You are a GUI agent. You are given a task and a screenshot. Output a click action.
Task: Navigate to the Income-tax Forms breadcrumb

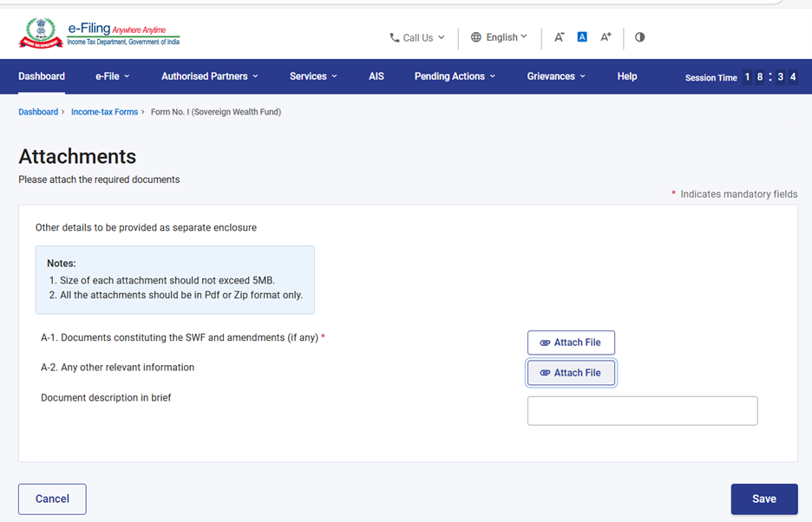click(104, 112)
